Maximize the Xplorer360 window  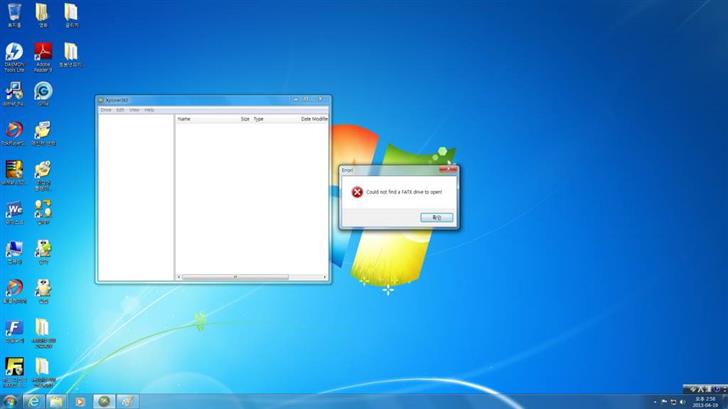tap(306, 99)
